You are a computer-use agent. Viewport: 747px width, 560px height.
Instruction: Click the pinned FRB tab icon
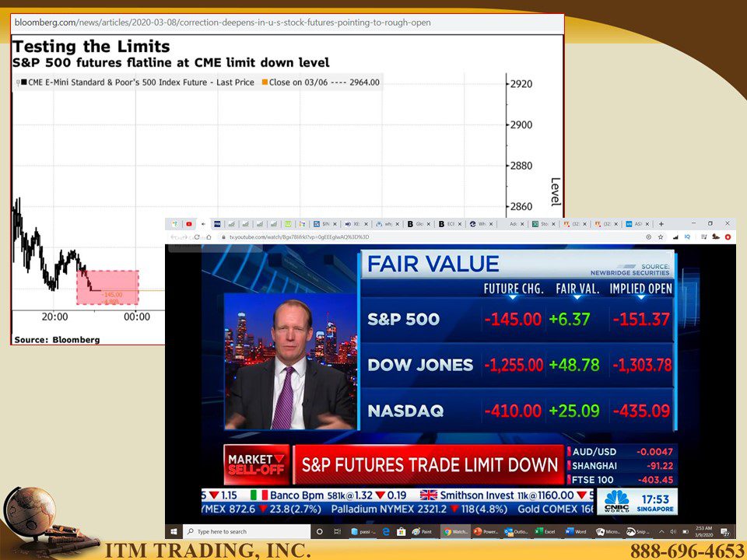(x=217, y=224)
